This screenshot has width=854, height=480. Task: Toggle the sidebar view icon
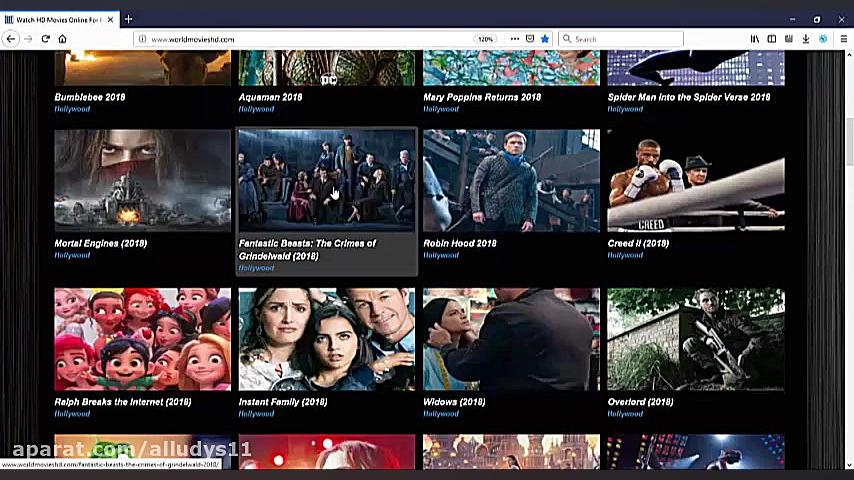pyautogui.click(x=772, y=39)
